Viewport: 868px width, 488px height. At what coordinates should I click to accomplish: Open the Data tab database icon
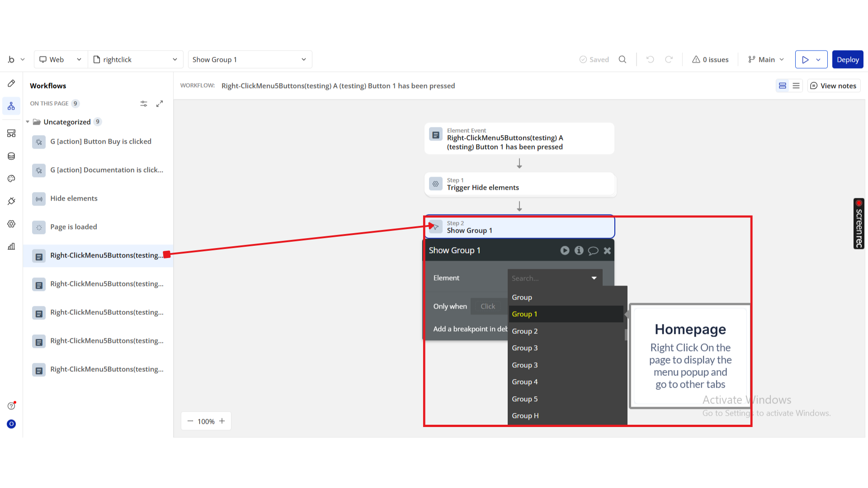[x=11, y=156]
